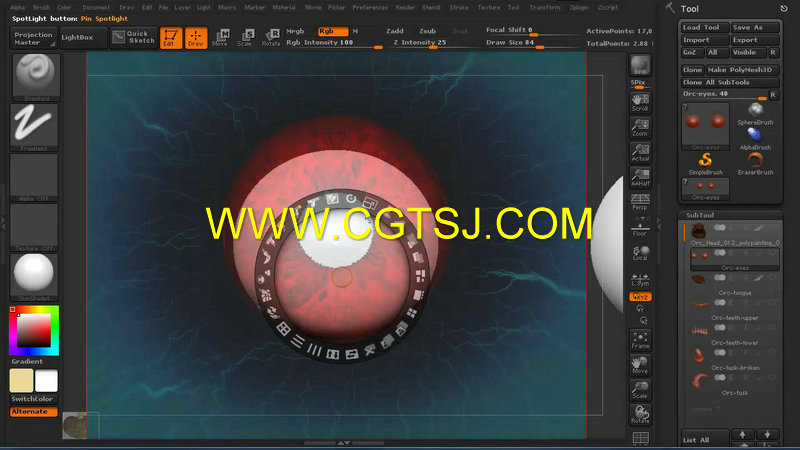Toggle the Rgb paint mode
Screen dimensions: 800x450
click(x=333, y=31)
